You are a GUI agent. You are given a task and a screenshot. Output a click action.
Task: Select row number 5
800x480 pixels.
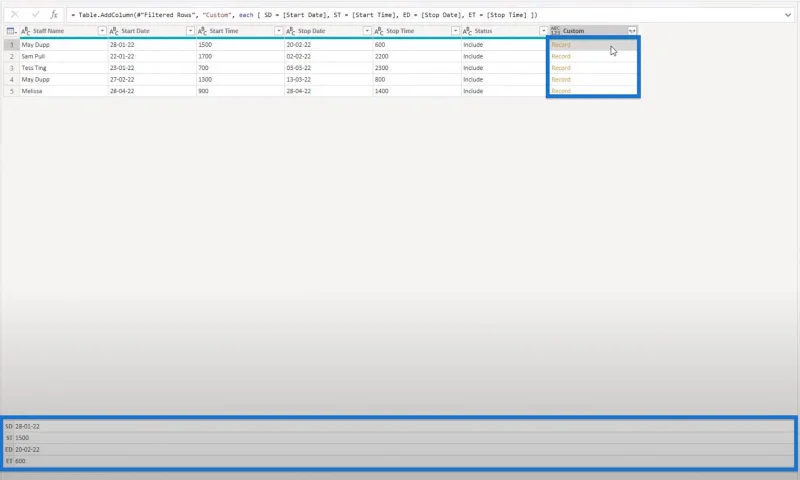pos(12,91)
